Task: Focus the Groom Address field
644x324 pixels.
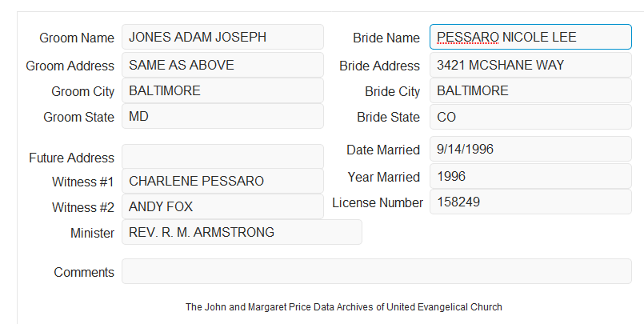Action: click(222, 65)
